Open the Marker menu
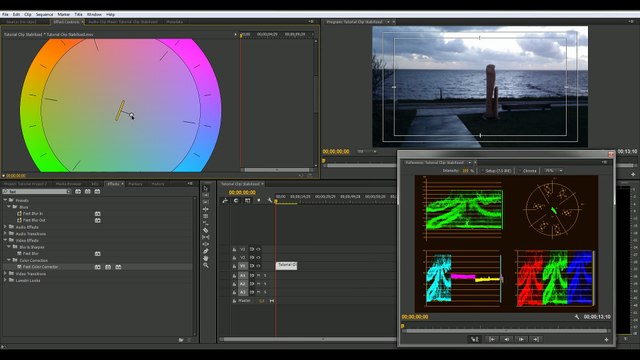Image resolution: width=640 pixels, height=360 pixels. coord(64,14)
